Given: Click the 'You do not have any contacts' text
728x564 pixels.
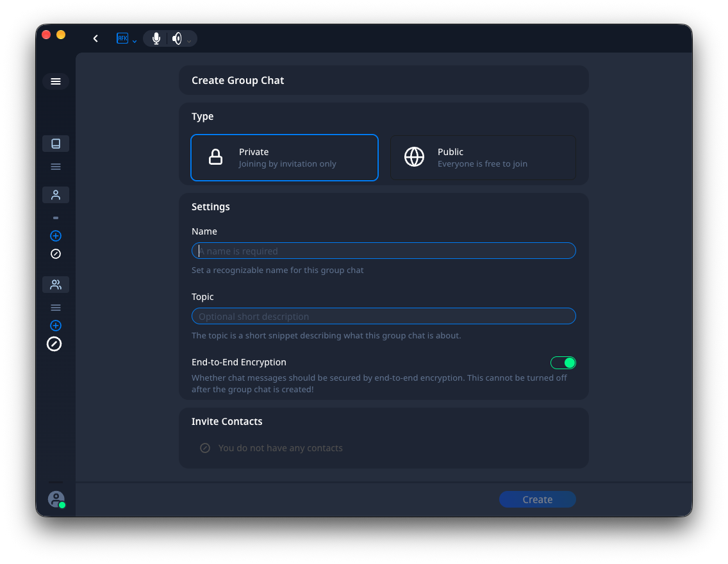Looking at the screenshot, I should (281, 449).
